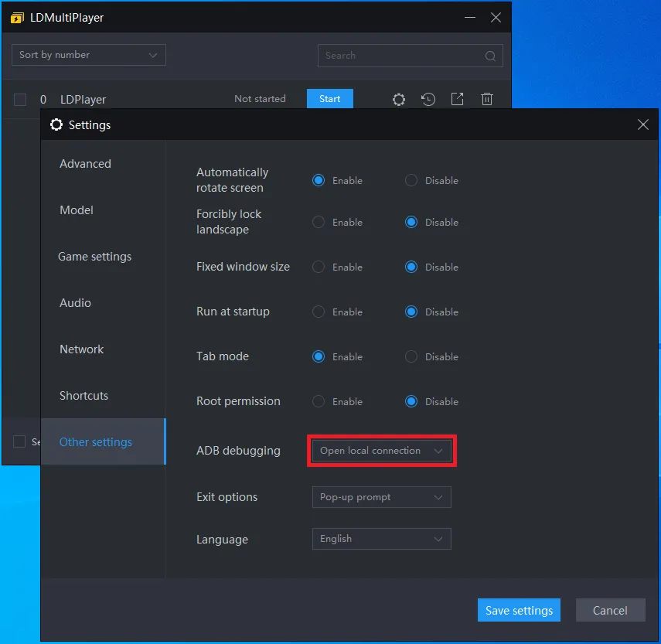Click the Language label
Viewport: 661px width, 644px height.
[222, 540]
